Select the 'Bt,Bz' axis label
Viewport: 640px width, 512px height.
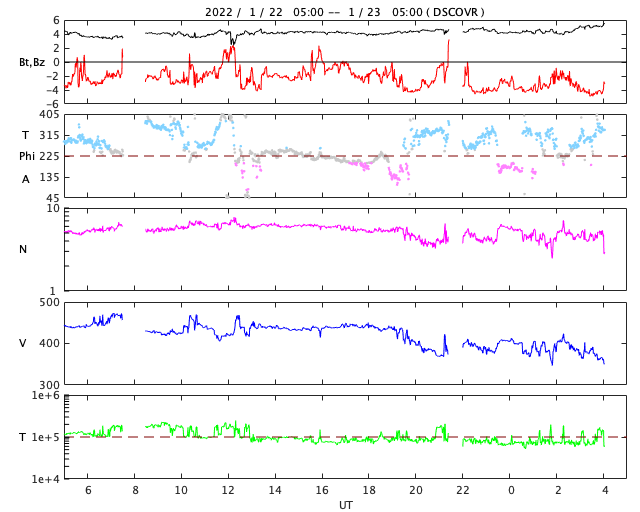[x=32, y=62]
